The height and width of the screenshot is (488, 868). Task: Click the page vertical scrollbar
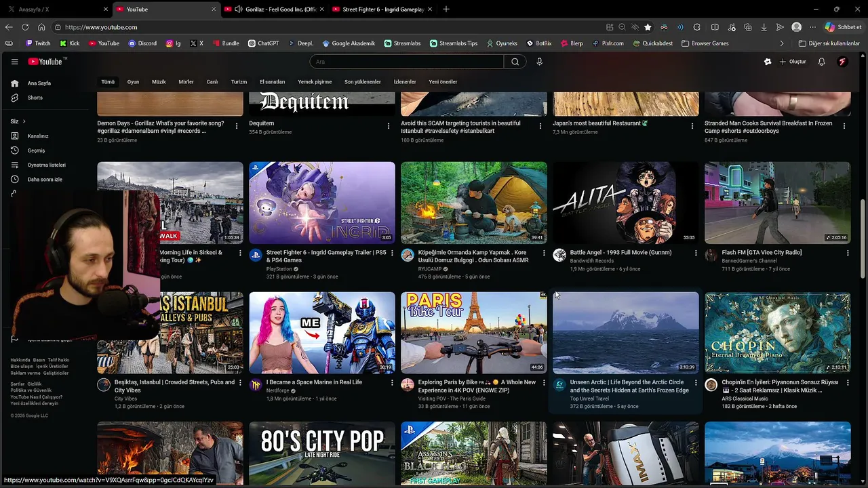tap(863, 237)
